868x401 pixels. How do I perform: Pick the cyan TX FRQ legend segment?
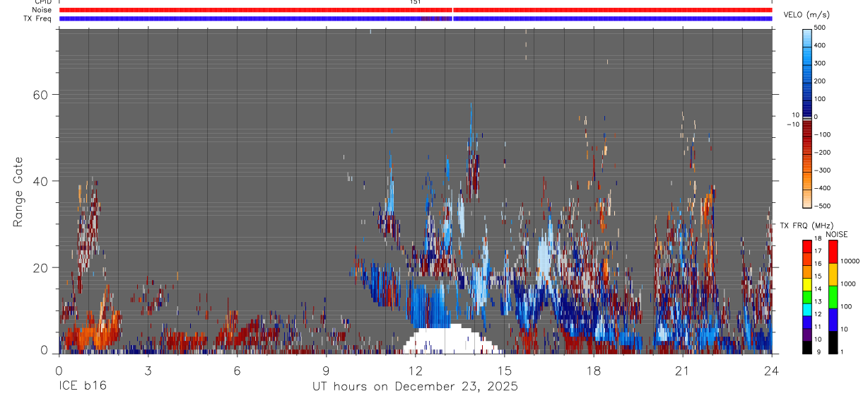pyautogui.click(x=807, y=309)
